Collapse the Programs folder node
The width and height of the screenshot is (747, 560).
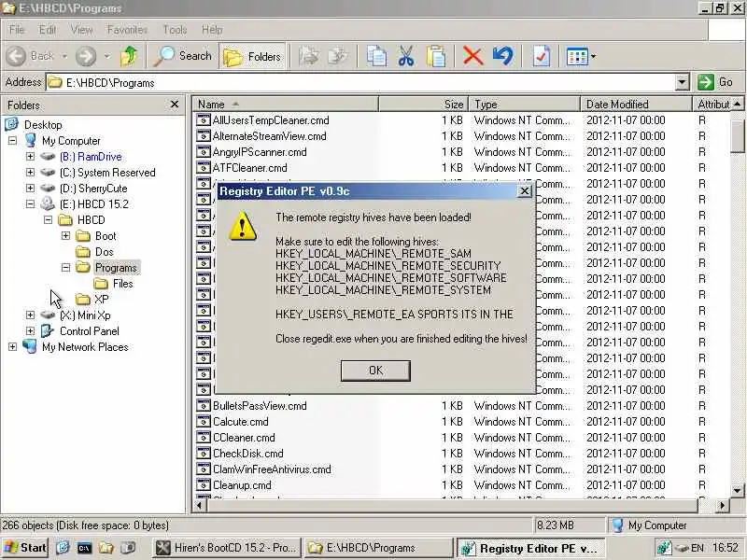coord(65,268)
